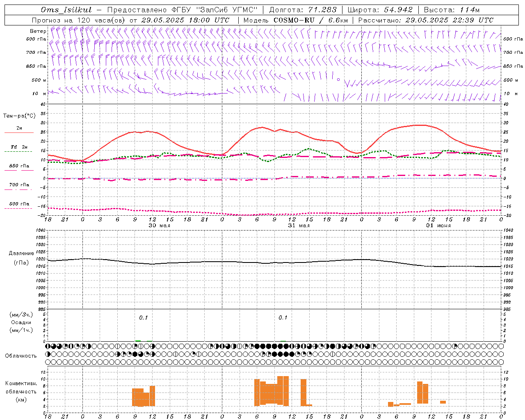Click the computed time Рассчитано: 29.05.2025 22:39 UTC
Viewport: 525px width, 420px height.
[x=426, y=20]
